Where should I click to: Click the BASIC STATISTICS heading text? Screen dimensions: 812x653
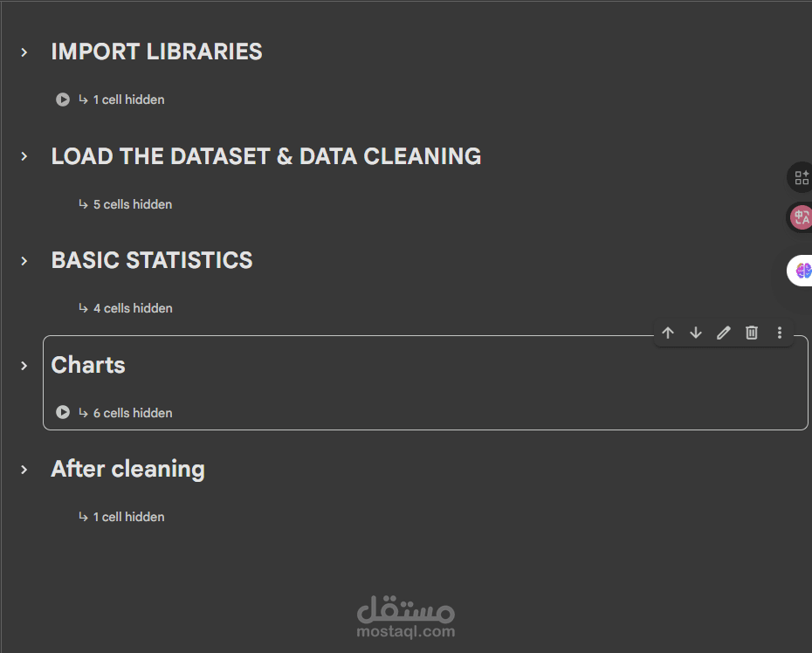152,260
